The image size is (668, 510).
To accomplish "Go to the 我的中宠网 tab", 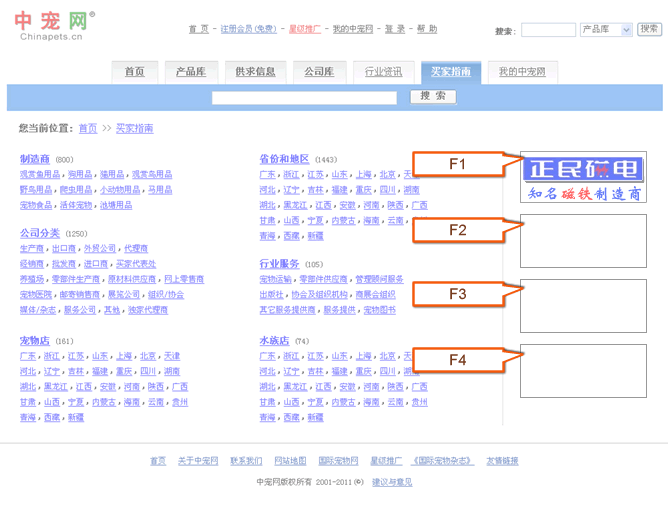I will pos(522,72).
